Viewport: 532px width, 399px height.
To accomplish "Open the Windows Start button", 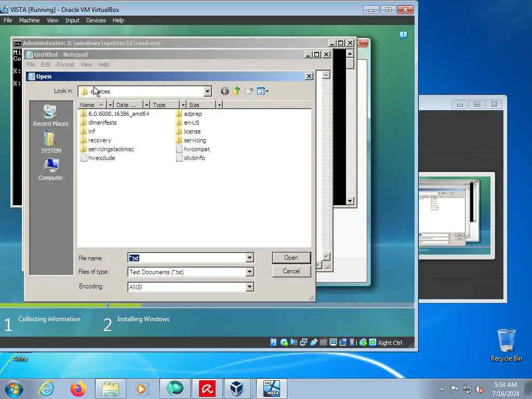I will pyautogui.click(x=14, y=389).
